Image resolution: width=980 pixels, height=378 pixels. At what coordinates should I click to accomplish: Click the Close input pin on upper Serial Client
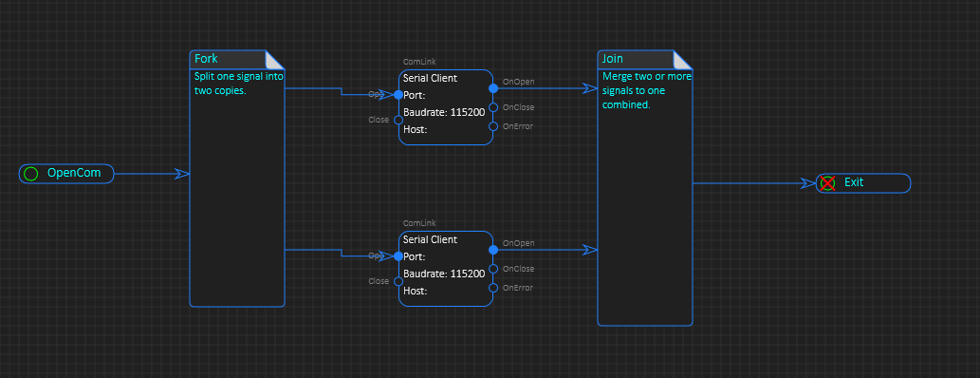coord(398,121)
